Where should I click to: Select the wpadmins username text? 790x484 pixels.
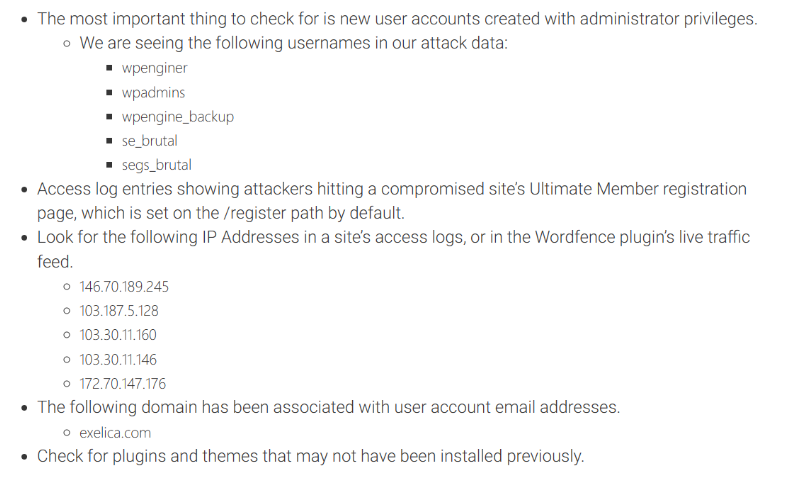pyautogui.click(x=153, y=93)
